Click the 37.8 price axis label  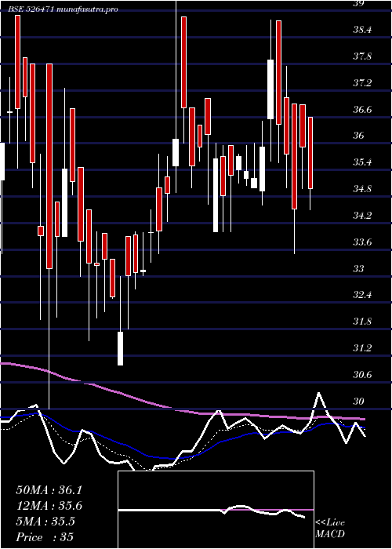pos(362,56)
